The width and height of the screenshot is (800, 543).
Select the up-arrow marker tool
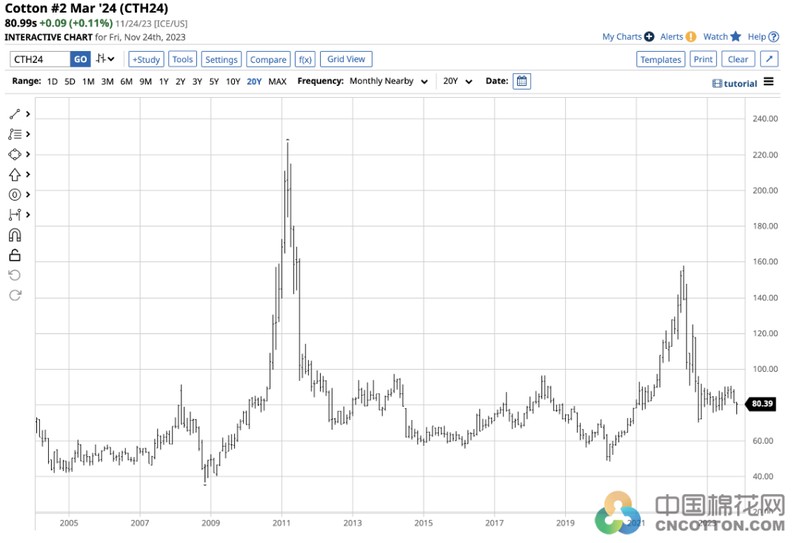click(x=15, y=174)
